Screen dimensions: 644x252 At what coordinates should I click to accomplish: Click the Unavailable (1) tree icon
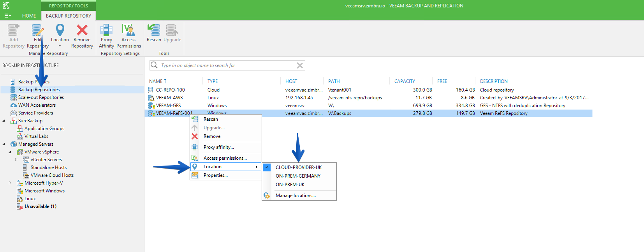(20, 206)
